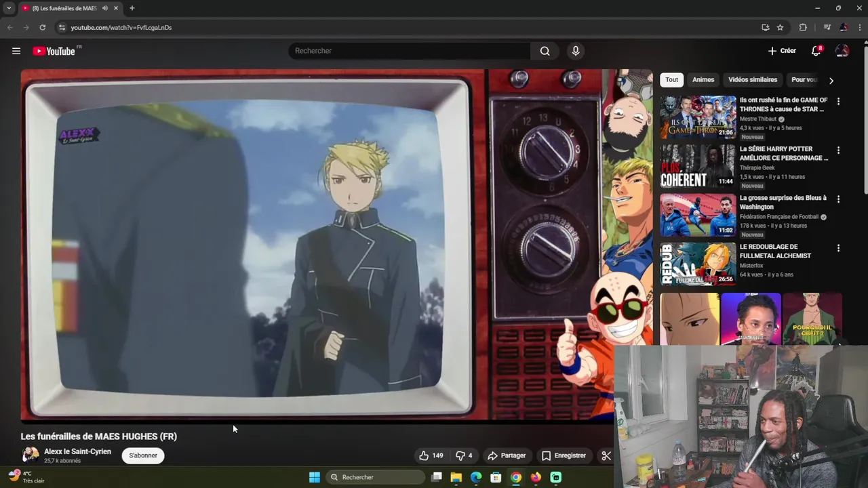Viewport: 868px width, 488px height.
Task: Open Microsoft Store from taskbar
Action: [496, 477]
